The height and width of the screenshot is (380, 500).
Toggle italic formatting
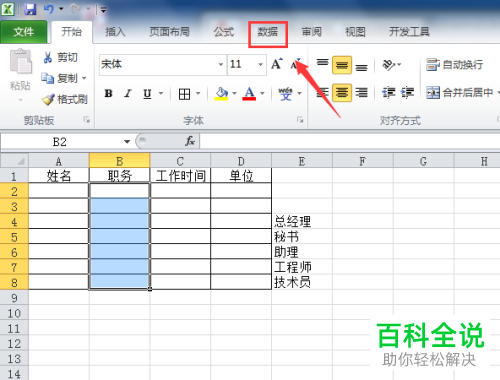click(x=128, y=94)
